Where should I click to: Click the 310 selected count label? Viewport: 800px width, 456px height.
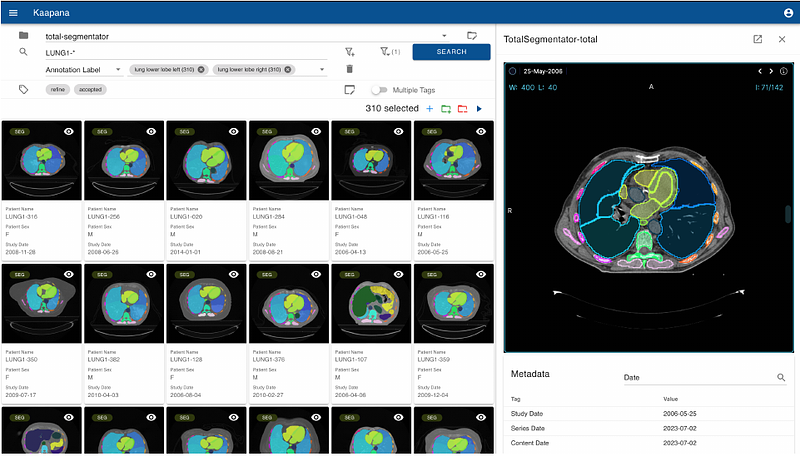392,109
